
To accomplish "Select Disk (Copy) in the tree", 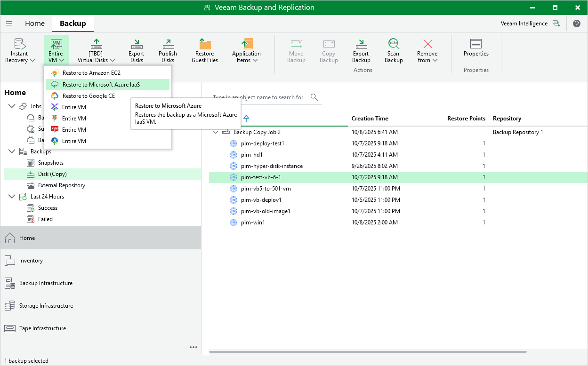I will click(x=103, y=174).
